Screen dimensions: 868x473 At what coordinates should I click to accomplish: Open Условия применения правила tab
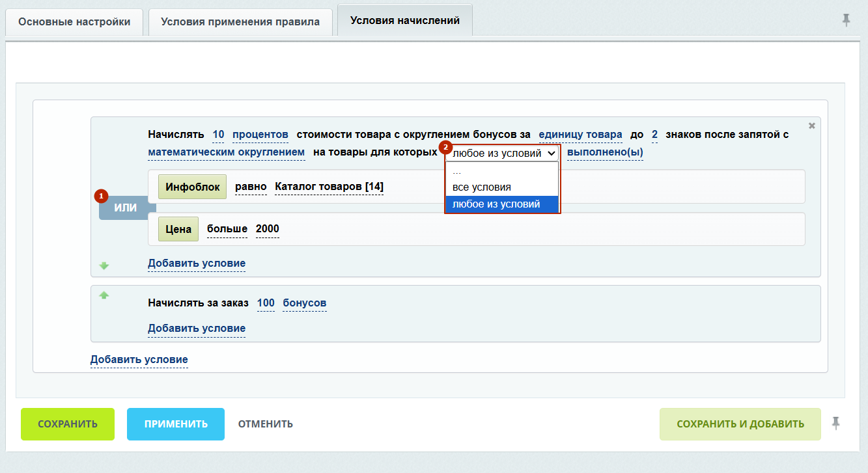point(240,21)
